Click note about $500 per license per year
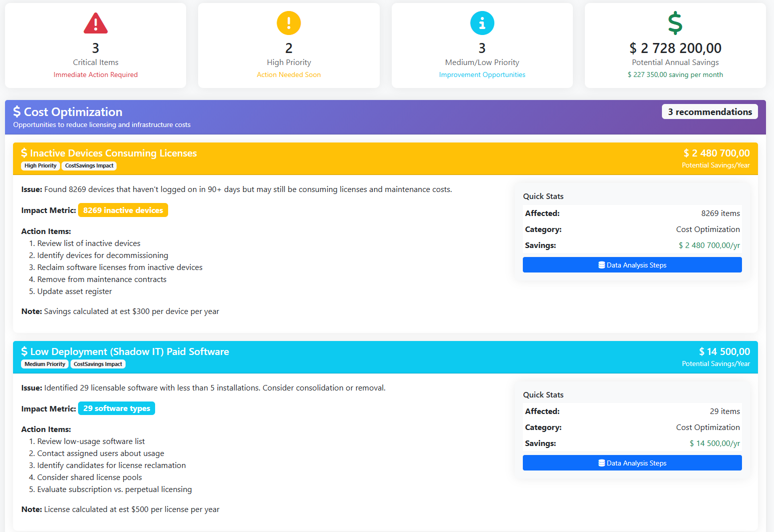This screenshot has height=532, width=774. (x=120, y=509)
